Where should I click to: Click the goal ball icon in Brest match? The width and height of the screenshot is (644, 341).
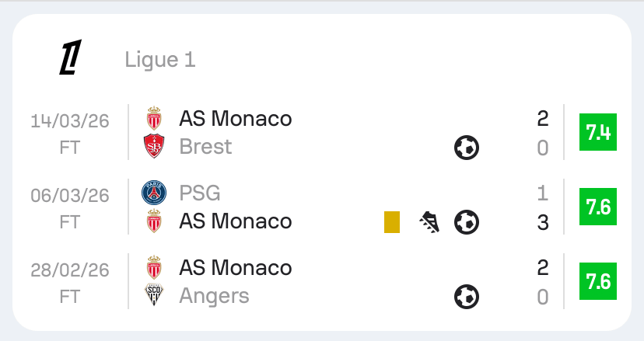pos(467,147)
